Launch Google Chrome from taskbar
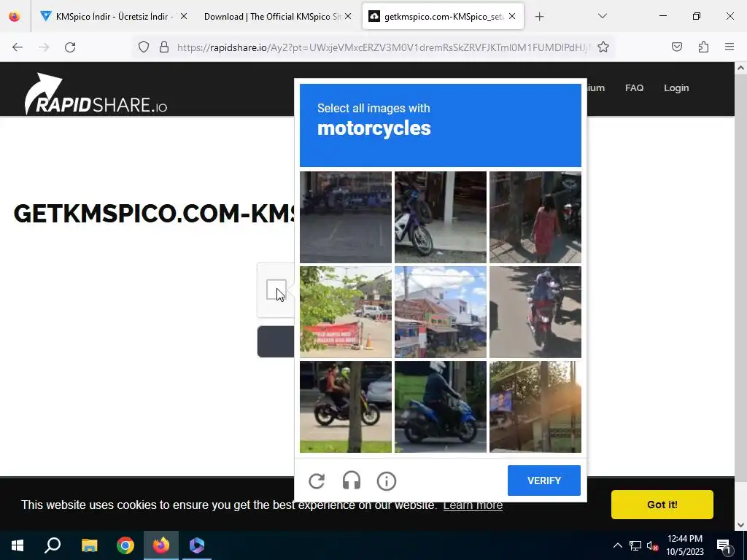The width and height of the screenshot is (747, 560). (x=125, y=545)
